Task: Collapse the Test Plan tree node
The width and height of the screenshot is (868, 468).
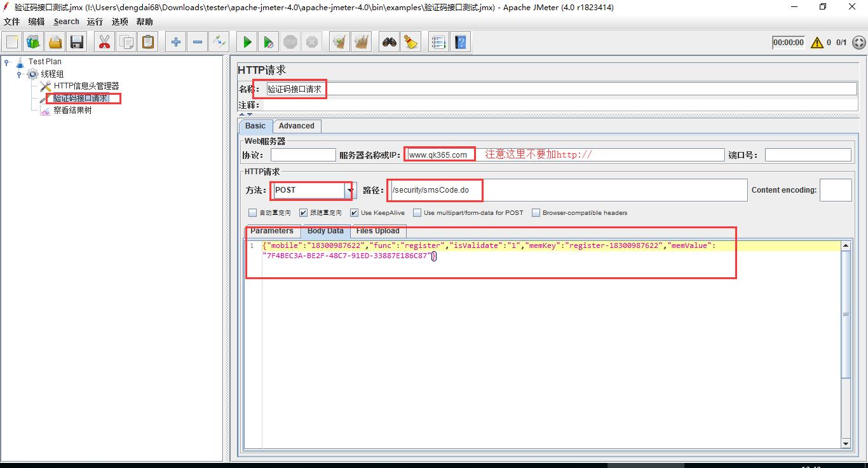Action: click(6, 62)
